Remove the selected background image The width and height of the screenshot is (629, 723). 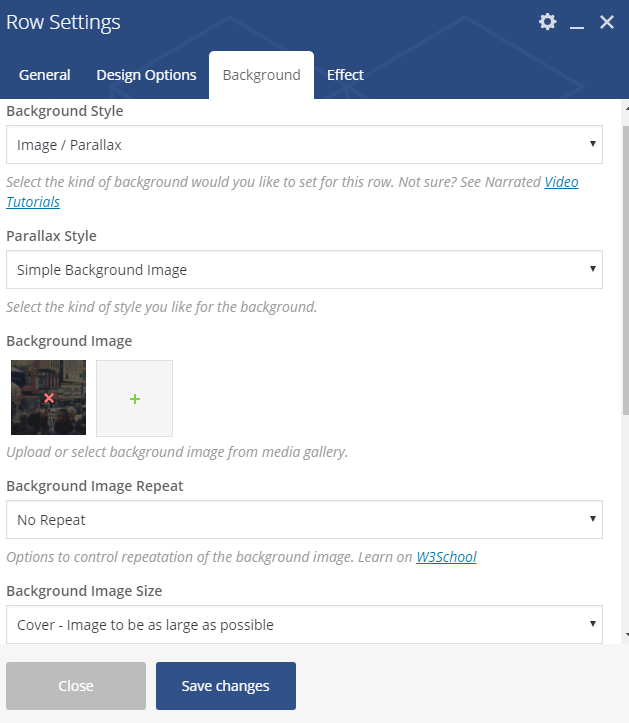49,398
